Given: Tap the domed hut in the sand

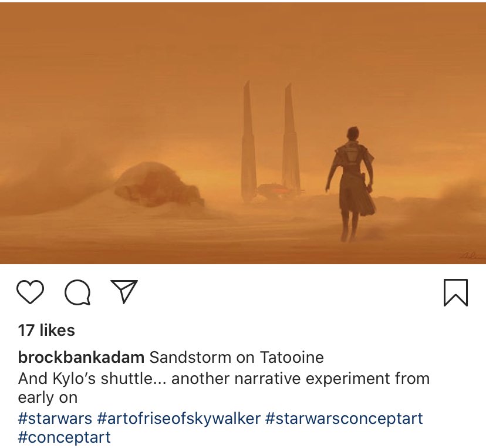Looking at the screenshot, I should [157, 184].
